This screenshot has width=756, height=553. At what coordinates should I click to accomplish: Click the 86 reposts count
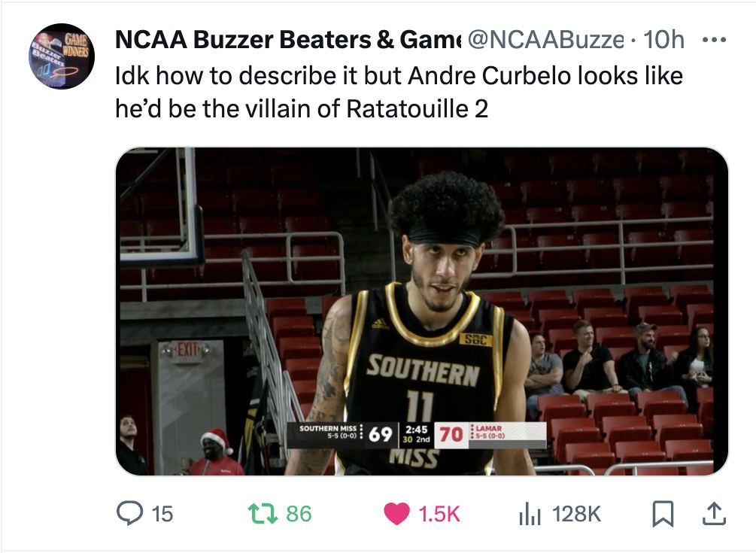tap(299, 514)
